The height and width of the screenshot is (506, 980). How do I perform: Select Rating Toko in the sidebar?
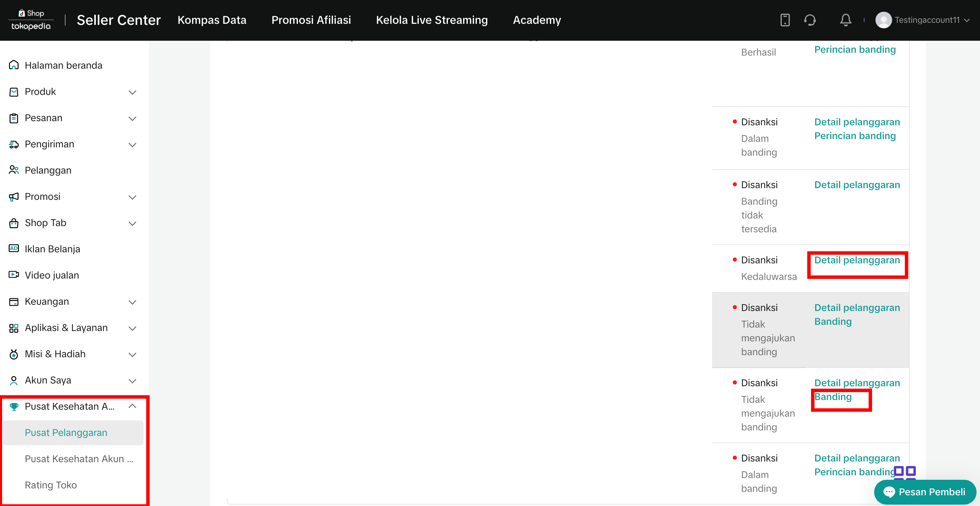(x=51, y=485)
